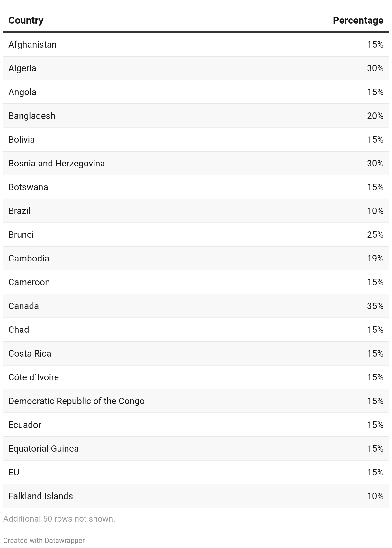Click the Falkland Islands entry
The height and width of the screenshot is (548, 392).
(x=40, y=496)
